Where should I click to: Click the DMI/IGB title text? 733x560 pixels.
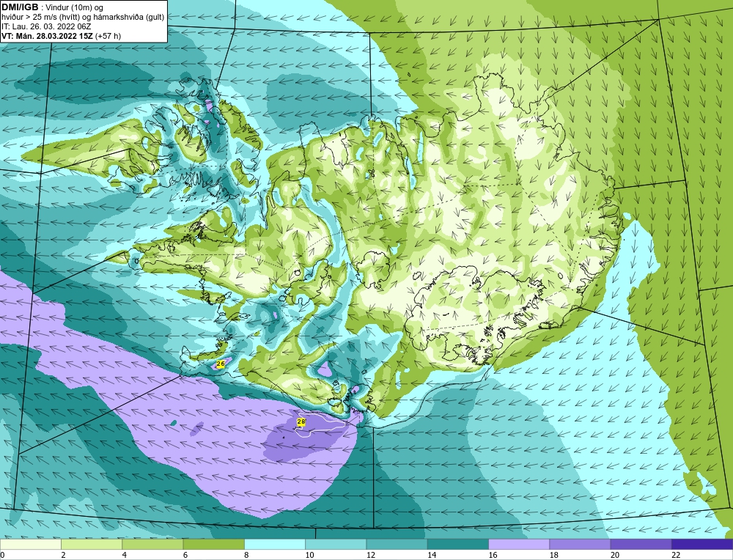[20, 7]
